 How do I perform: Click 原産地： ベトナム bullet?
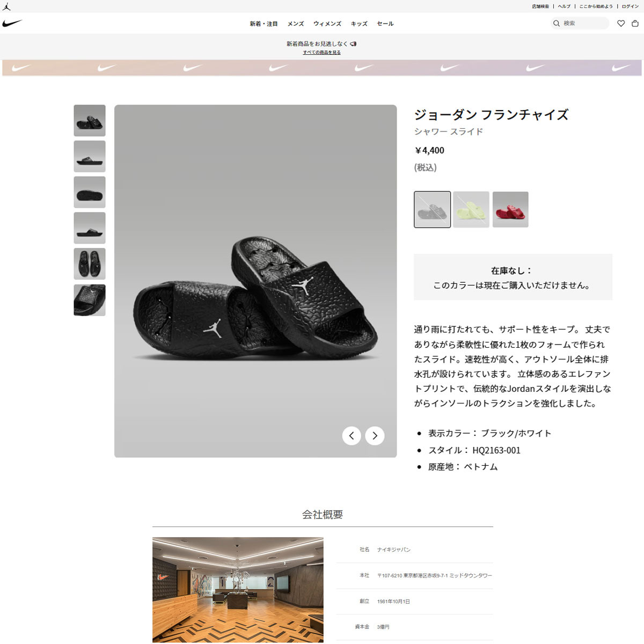463,467
